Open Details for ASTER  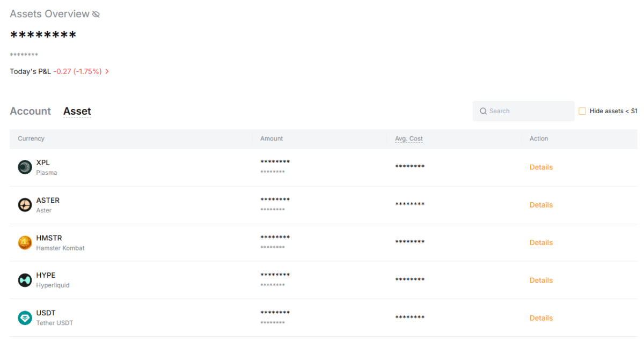pyautogui.click(x=541, y=205)
